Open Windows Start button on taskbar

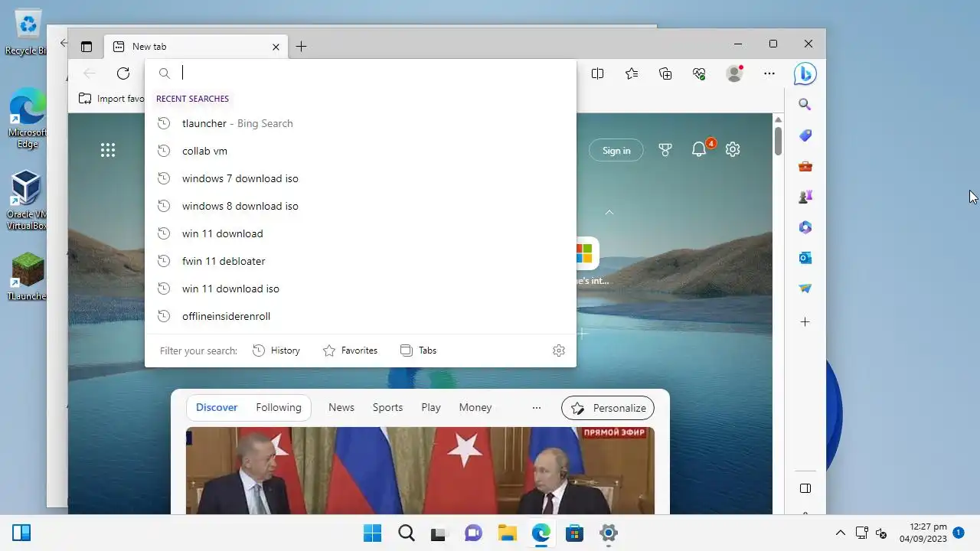372,533
